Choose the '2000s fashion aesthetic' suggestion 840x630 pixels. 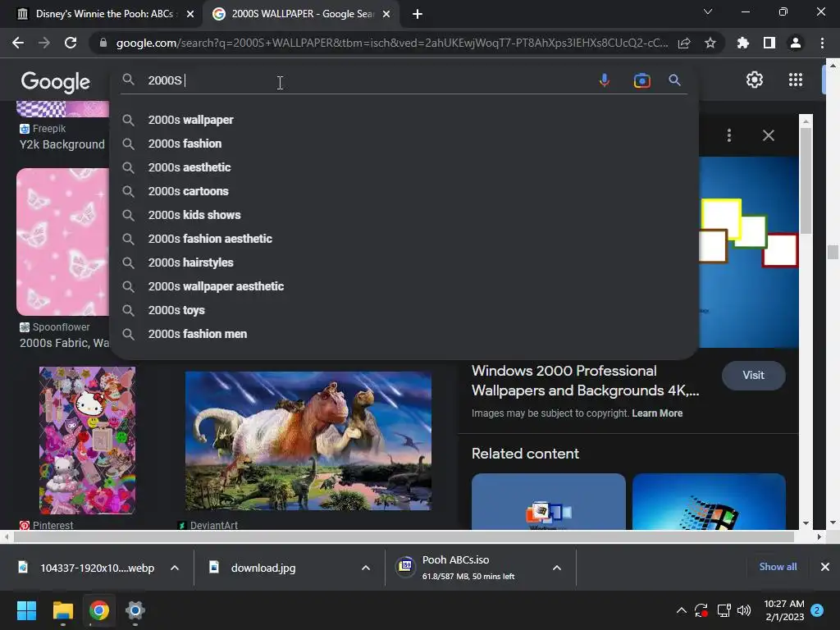click(x=404, y=239)
